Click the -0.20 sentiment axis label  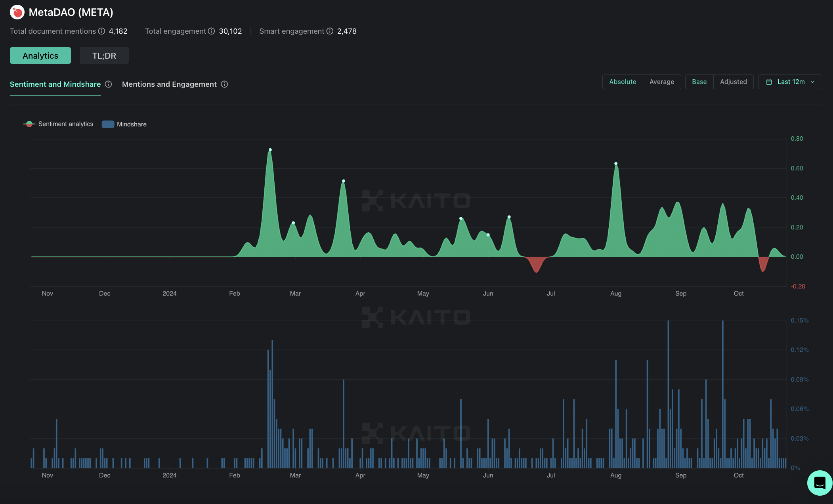tap(798, 286)
